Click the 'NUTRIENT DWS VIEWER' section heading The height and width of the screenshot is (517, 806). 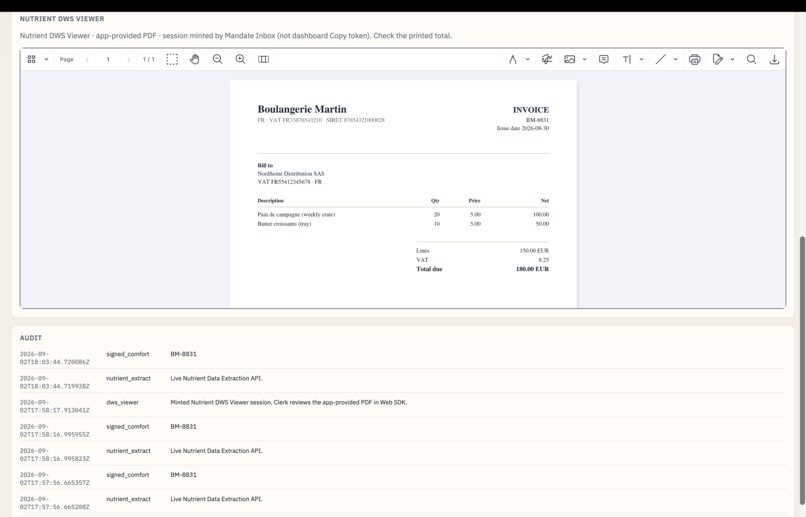(x=62, y=19)
